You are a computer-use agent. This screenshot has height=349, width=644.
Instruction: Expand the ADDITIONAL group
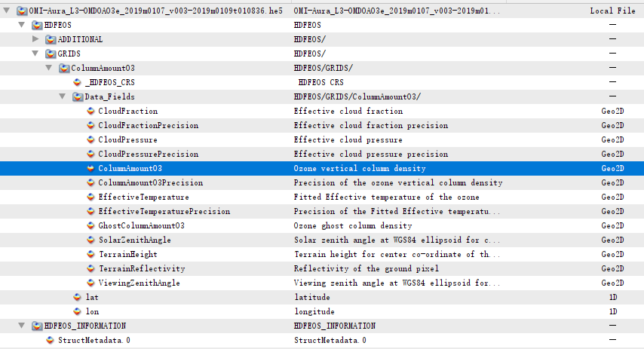(x=35, y=40)
